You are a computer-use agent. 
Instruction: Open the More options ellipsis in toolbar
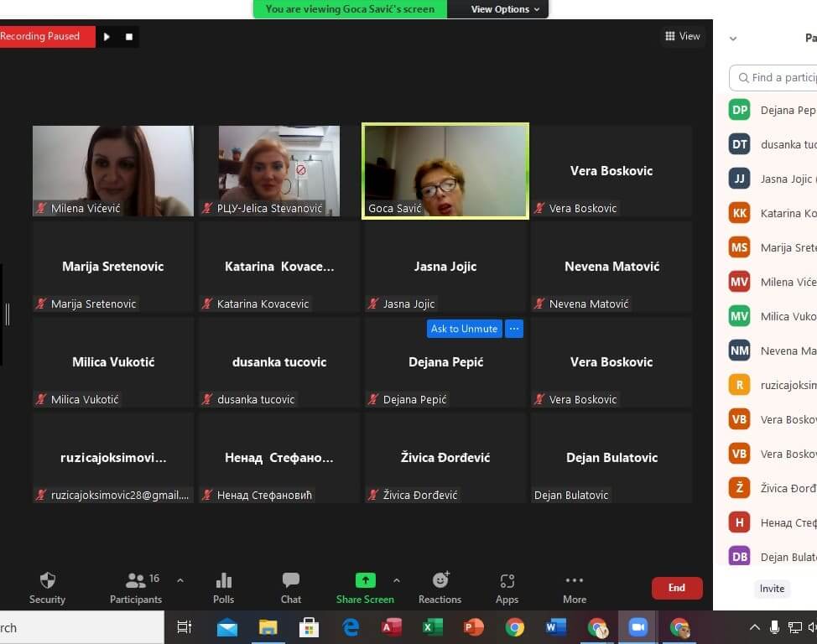pos(575,580)
